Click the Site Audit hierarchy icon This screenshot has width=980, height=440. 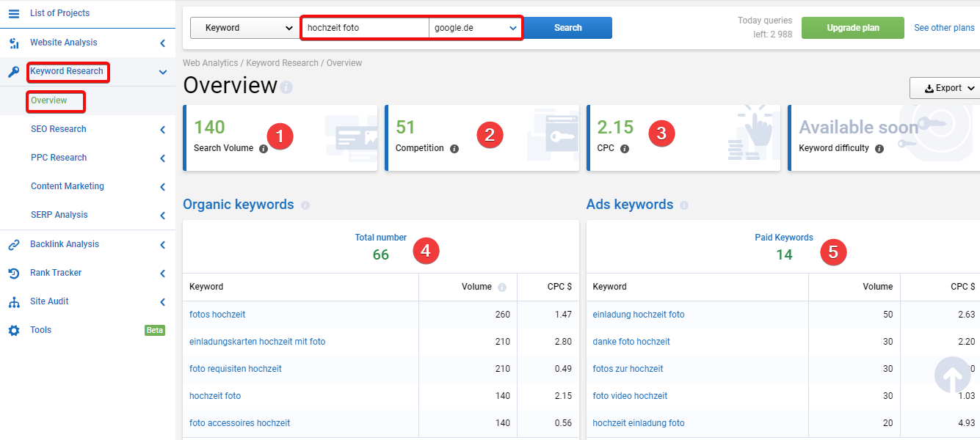14,301
